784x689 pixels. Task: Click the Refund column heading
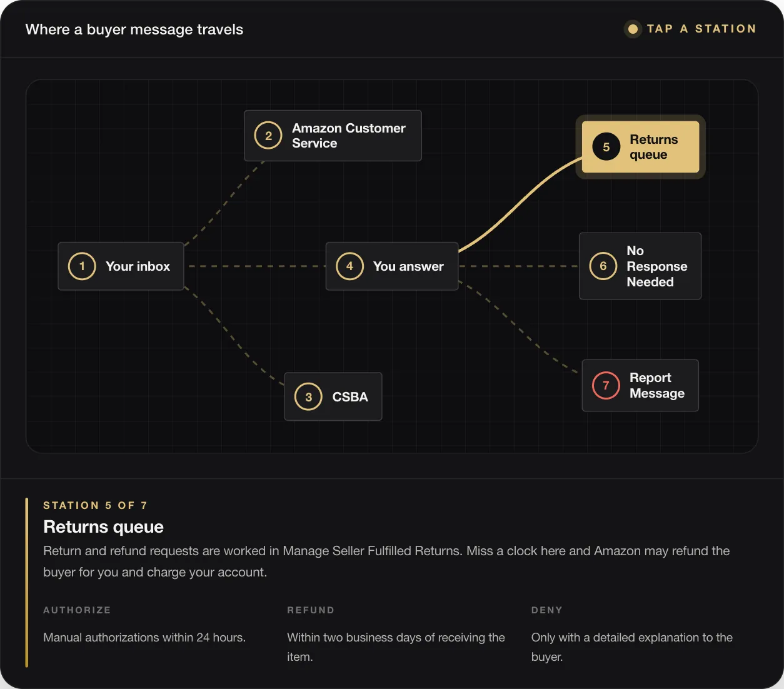(311, 610)
